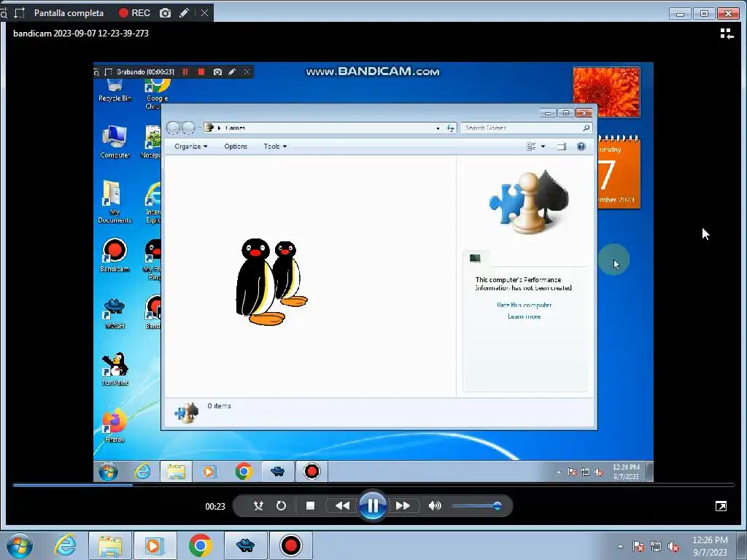747x560 pixels.
Task: Open the Bandicam drawing pencil tool
Action: (184, 13)
